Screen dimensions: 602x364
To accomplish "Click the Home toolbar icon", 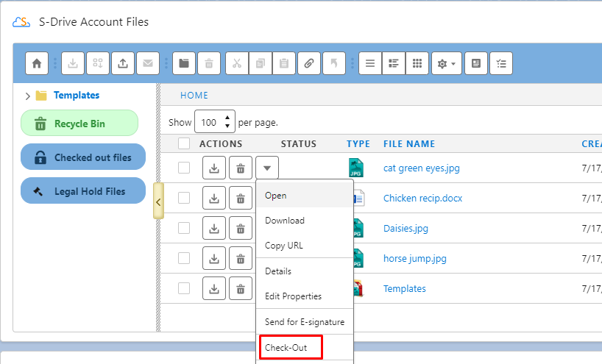I will point(37,63).
